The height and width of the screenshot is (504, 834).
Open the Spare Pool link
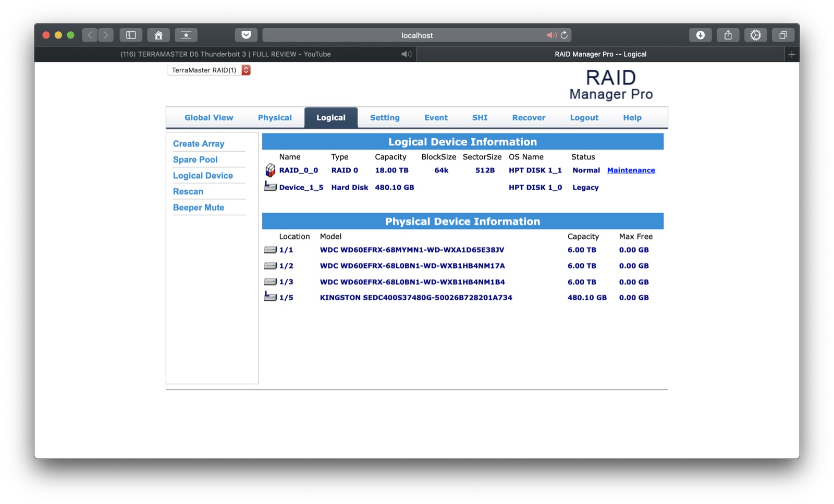pyautogui.click(x=195, y=159)
